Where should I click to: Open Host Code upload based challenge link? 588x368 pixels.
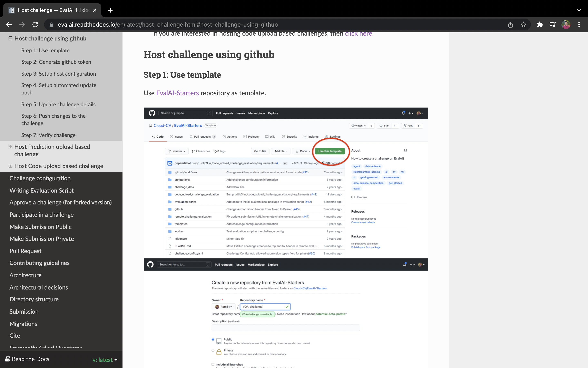tap(59, 166)
